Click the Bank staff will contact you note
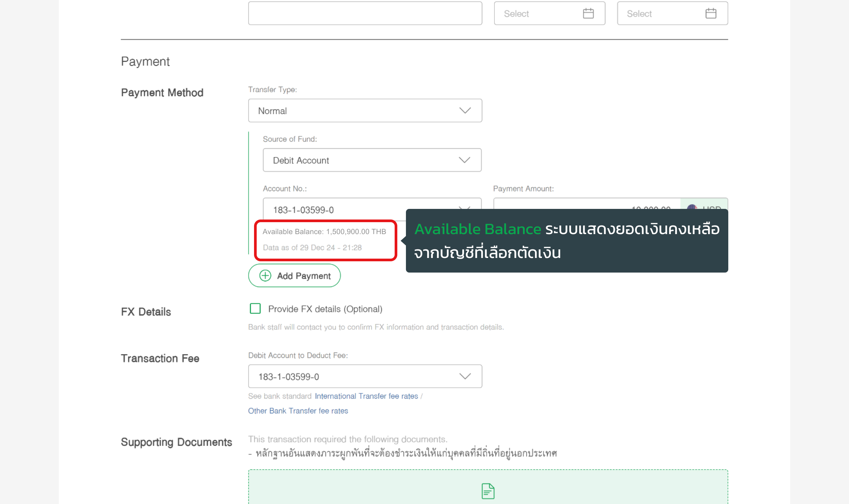Screen dimensions: 849x504 click(376, 327)
